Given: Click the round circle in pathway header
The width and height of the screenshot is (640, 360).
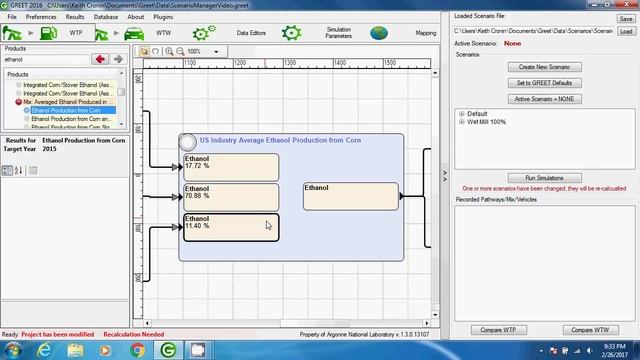Looking at the screenshot, I should pyautogui.click(x=187, y=142).
